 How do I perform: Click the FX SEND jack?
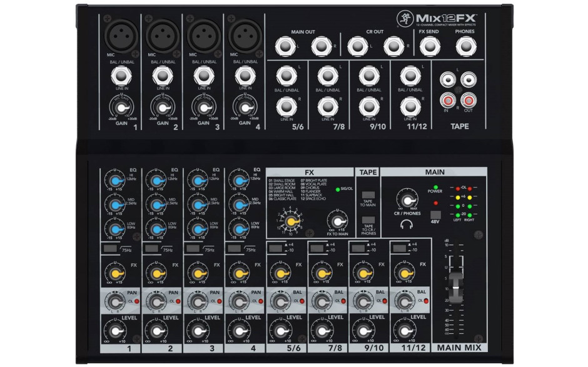tap(430, 46)
